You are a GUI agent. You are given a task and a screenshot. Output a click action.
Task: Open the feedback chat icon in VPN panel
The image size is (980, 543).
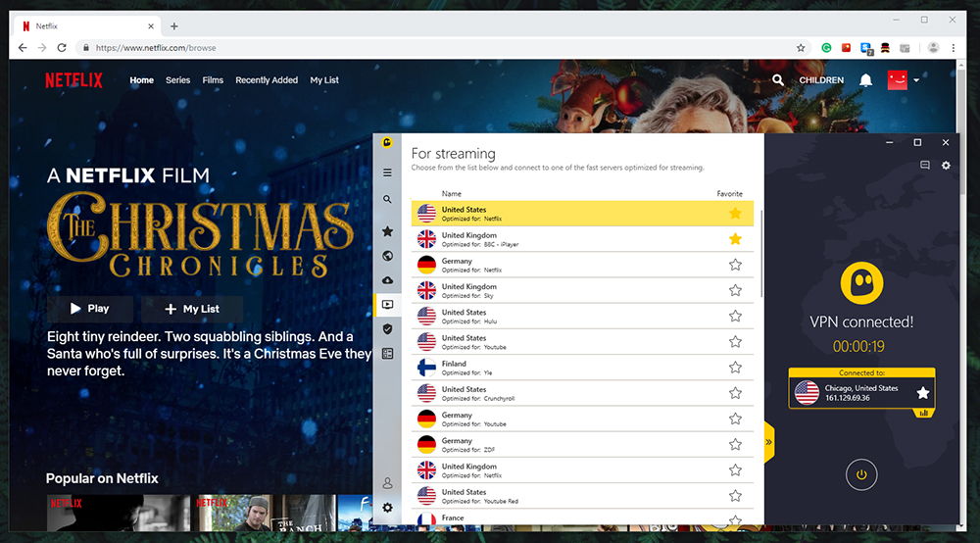click(925, 165)
